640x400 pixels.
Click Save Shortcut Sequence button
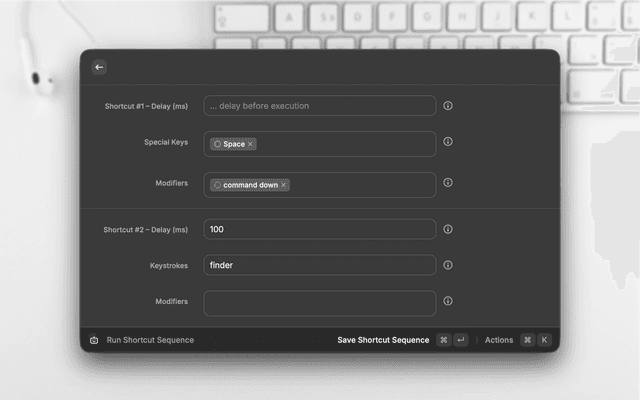[383, 340]
